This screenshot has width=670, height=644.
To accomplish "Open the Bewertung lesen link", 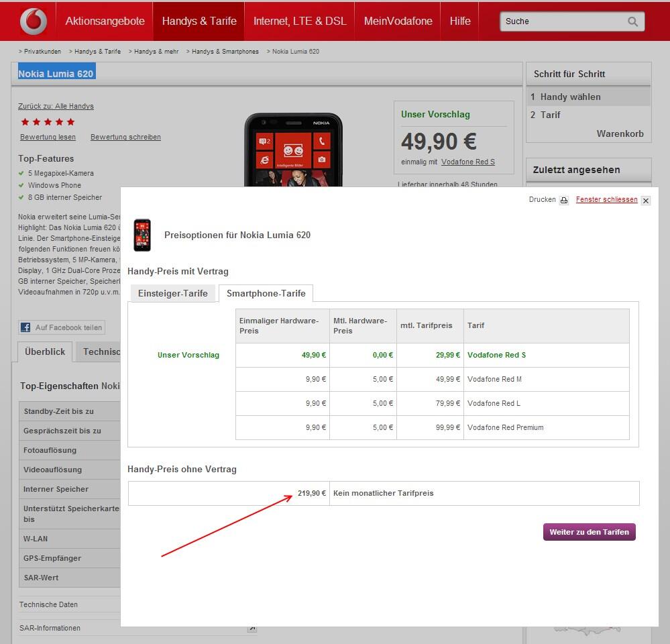I will pyautogui.click(x=48, y=137).
